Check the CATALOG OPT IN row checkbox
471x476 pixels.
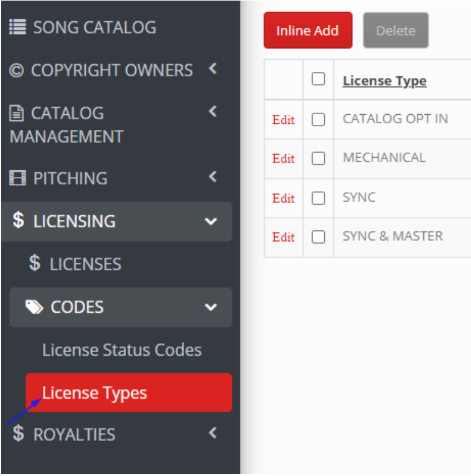tap(318, 120)
